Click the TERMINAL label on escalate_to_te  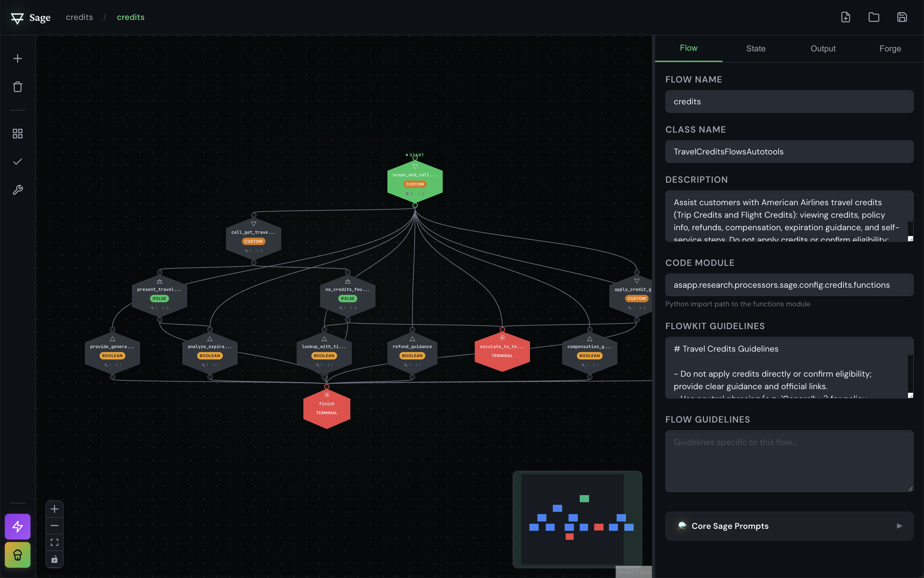pos(502,356)
